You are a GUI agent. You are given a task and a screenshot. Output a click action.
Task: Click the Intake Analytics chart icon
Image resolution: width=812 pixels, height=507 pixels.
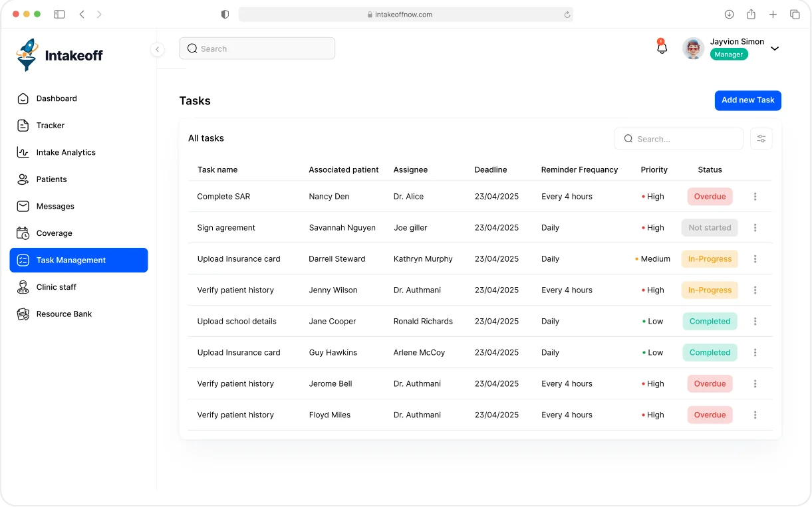click(x=23, y=152)
